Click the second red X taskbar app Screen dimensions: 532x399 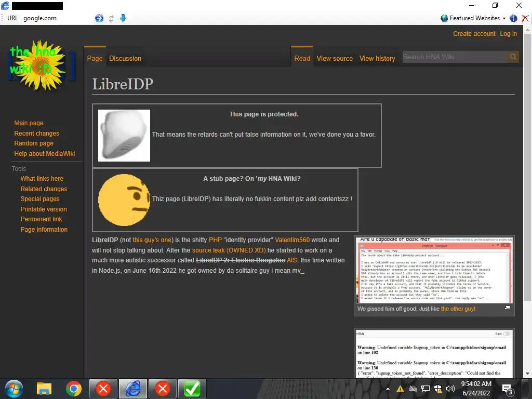pos(163,389)
